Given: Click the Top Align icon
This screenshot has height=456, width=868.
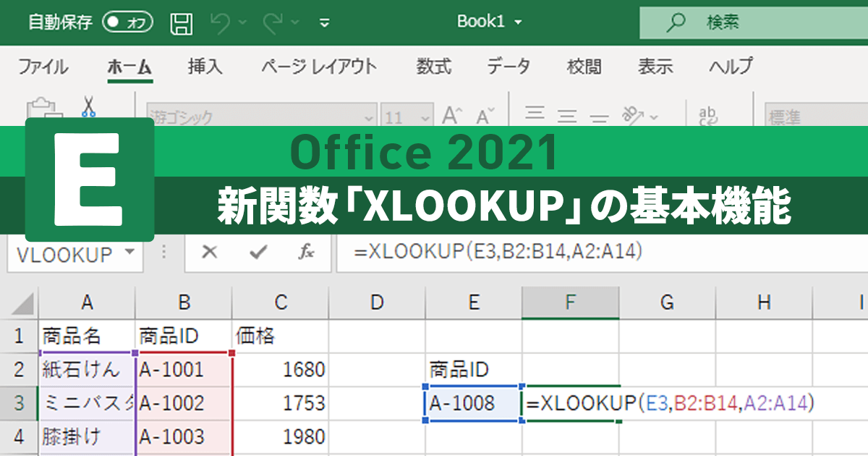Looking at the screenshot, I should (x=535, y=114).
